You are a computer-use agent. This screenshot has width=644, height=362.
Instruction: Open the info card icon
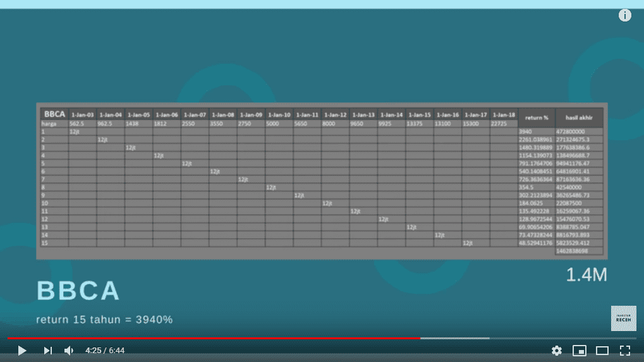624,15
